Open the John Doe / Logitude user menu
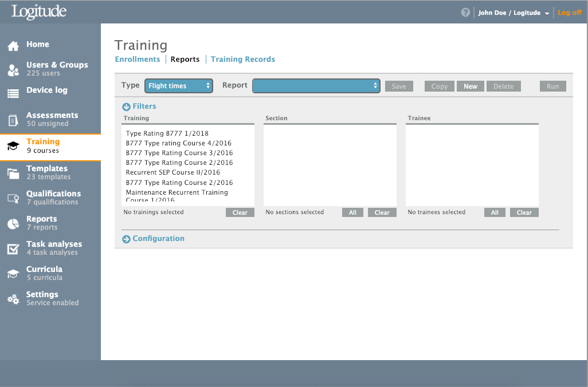Viewport: 588px width, 387px height. point(513,13)
